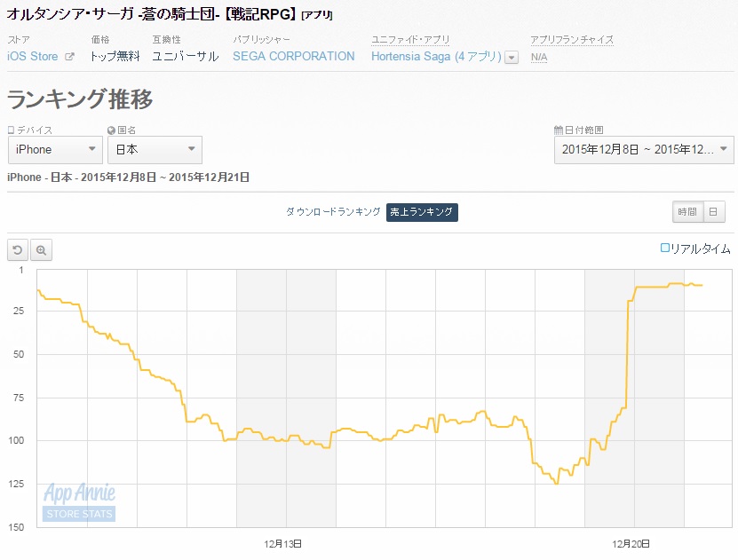738x560 pixels.
Task: Click the 12月20日 axis label
Action: click(x=631, y=544)
